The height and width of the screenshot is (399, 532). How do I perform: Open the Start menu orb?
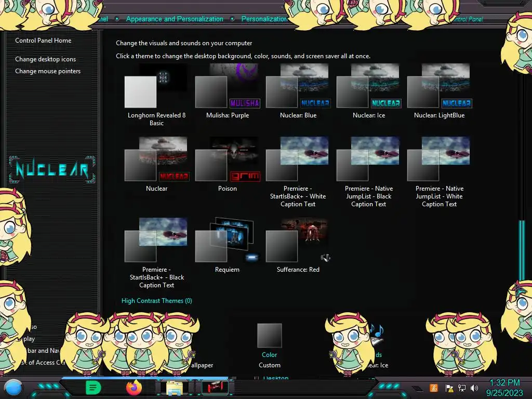(x=14, y=388)
